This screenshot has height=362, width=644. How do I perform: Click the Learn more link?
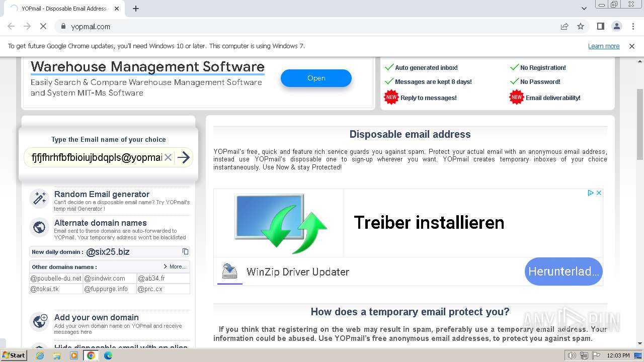(604, 46)
